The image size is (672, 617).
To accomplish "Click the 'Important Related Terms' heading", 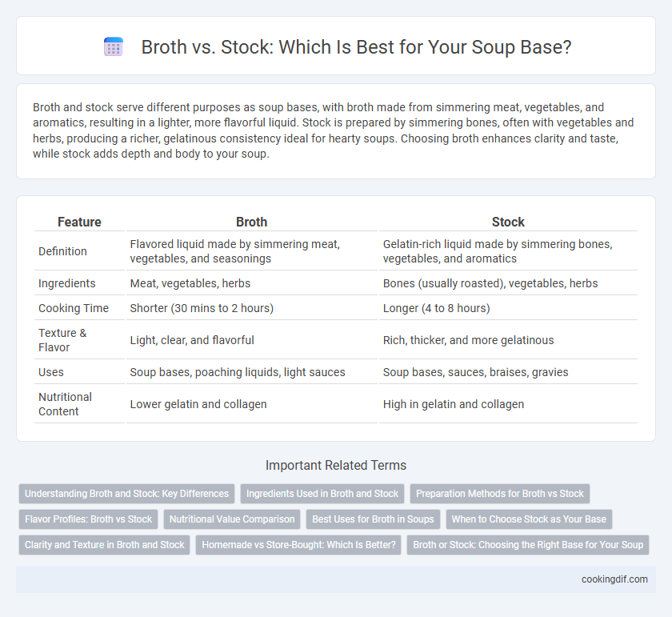I will [x=336, y=465].
